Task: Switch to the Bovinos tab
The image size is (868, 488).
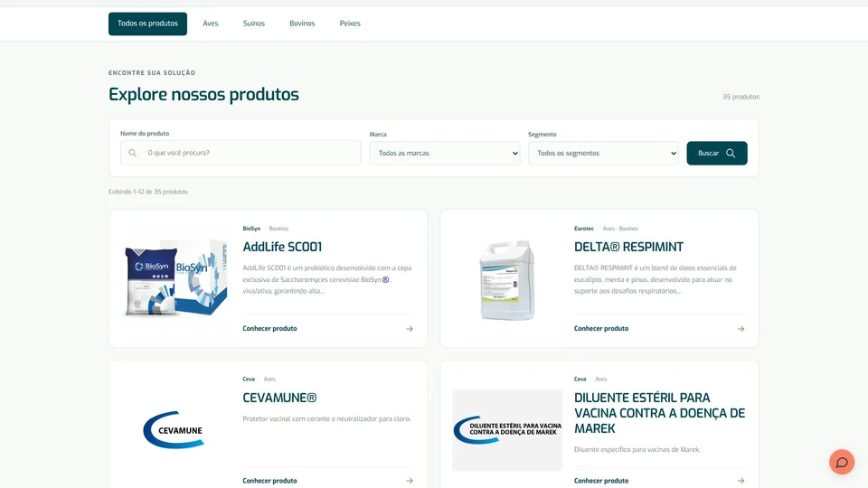Action: point(302,23)
